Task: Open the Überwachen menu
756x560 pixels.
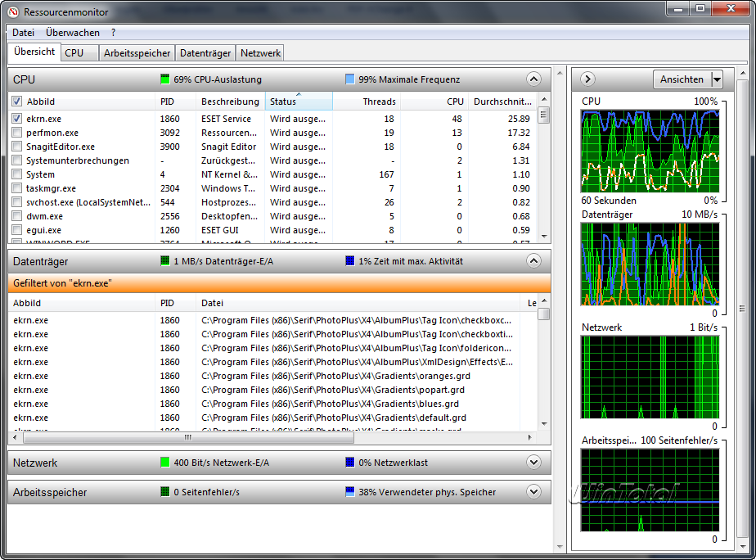Action: coord(73,33)
